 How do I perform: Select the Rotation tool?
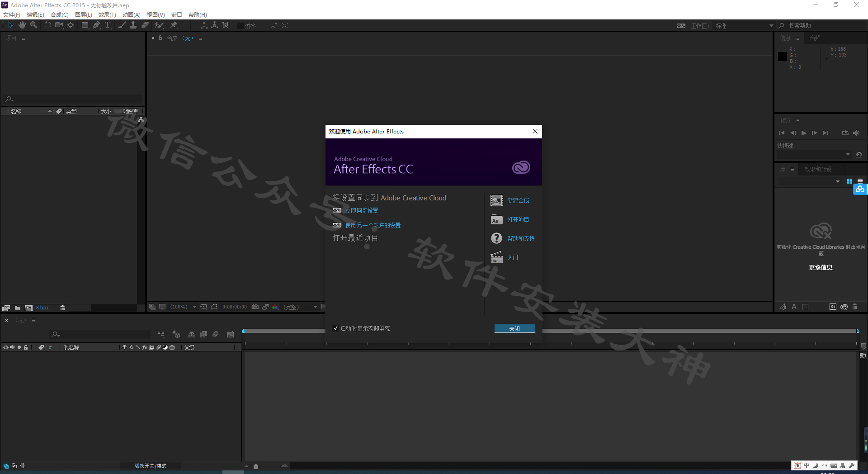pos(47,25)
